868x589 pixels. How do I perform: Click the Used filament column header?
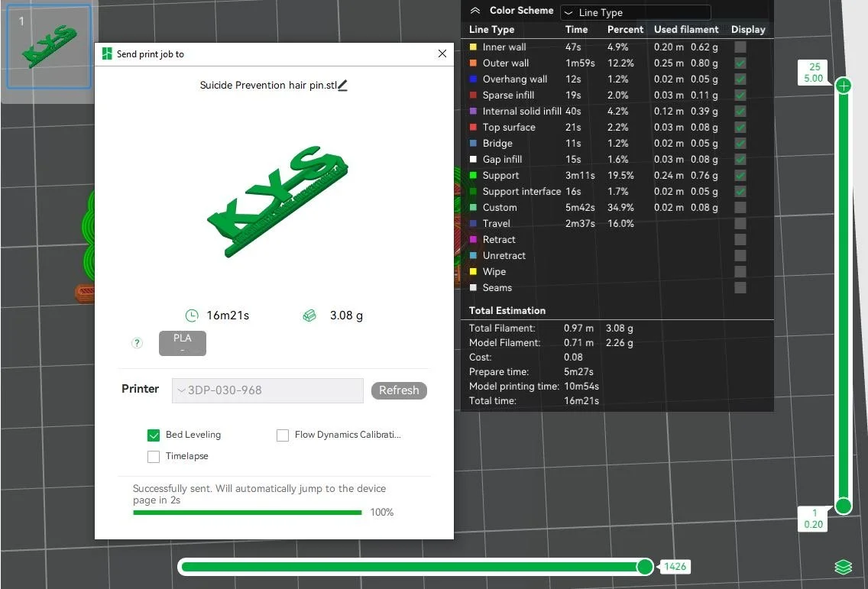(x=686, y=30)
